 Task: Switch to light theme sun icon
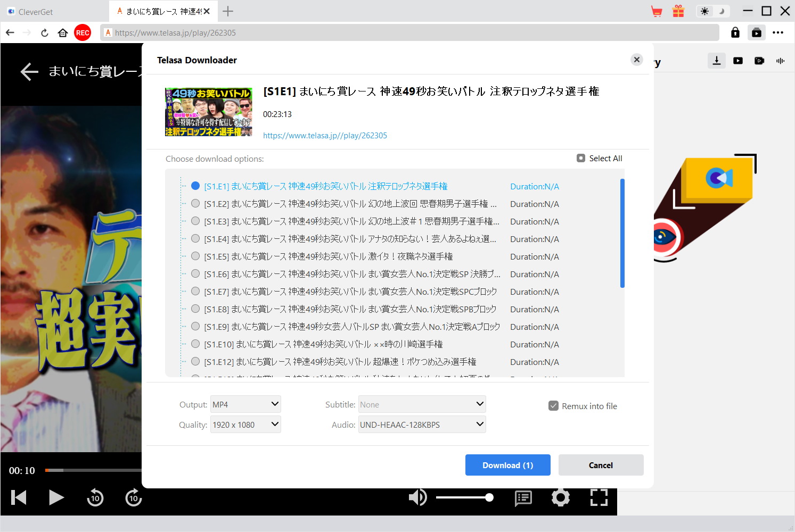[x=705, y=11]
